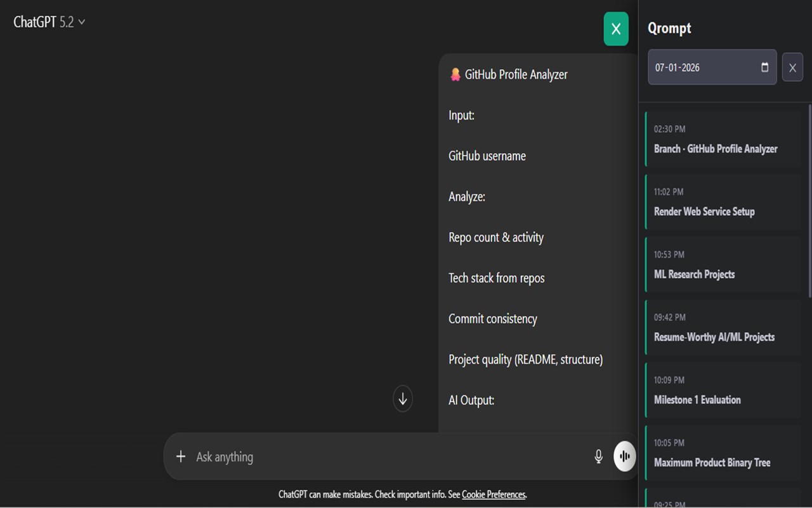Launch voice mode with the waveform button
The image size is (812, 508).
(625, 457)
